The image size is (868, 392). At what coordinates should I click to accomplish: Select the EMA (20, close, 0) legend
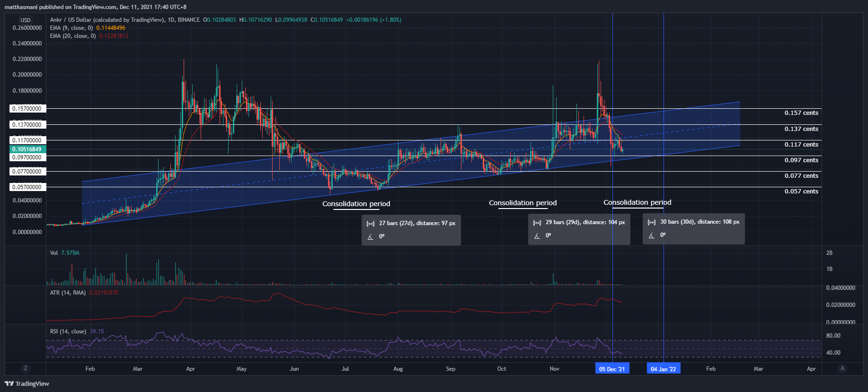pos(73,36)
